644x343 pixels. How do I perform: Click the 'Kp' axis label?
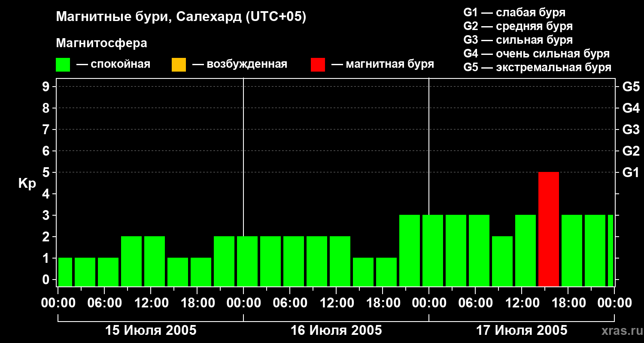pyautogui.click(x=27, y=184)
